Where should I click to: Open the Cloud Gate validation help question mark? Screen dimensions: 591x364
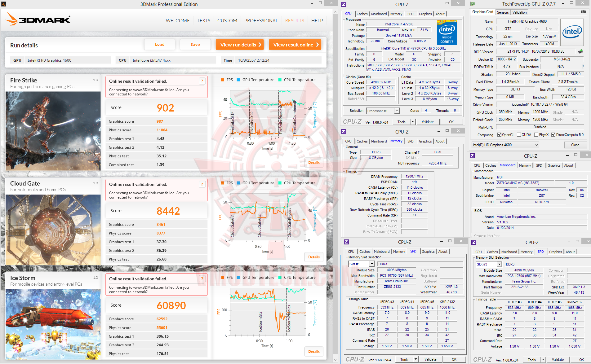point(202,184)
